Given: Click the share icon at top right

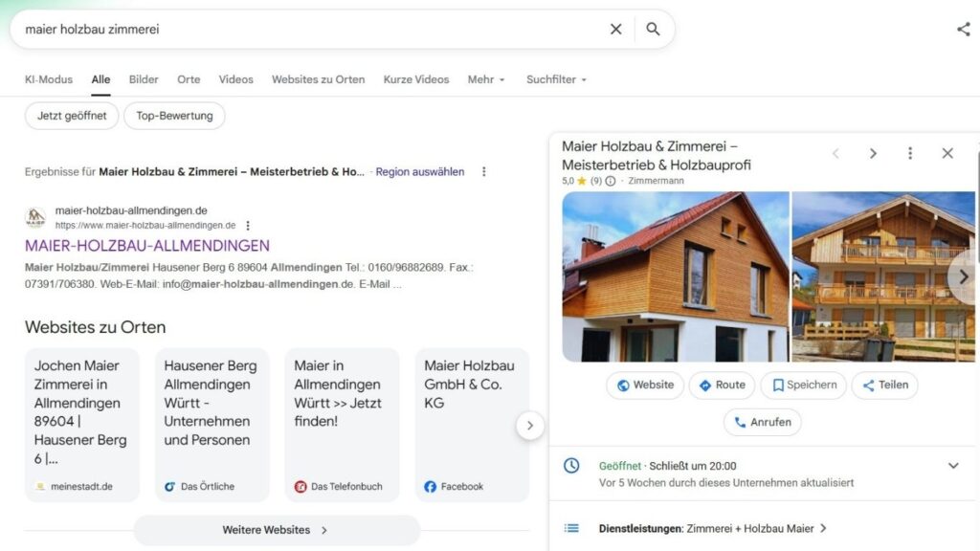Looking at the screenshot, I should pyautogui.click(x=963, y=30).
